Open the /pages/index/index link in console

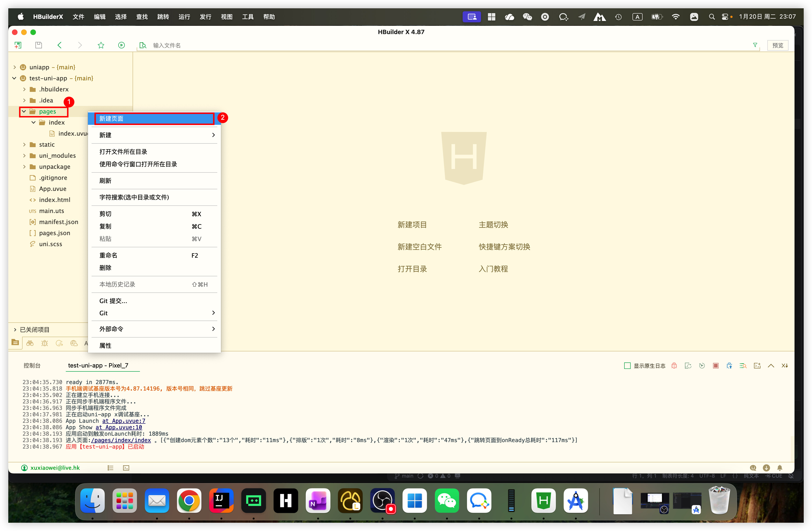coord(121,440)
